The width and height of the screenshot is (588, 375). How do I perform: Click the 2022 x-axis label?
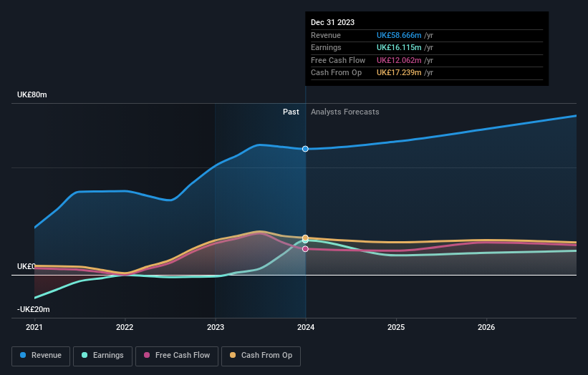125,328
